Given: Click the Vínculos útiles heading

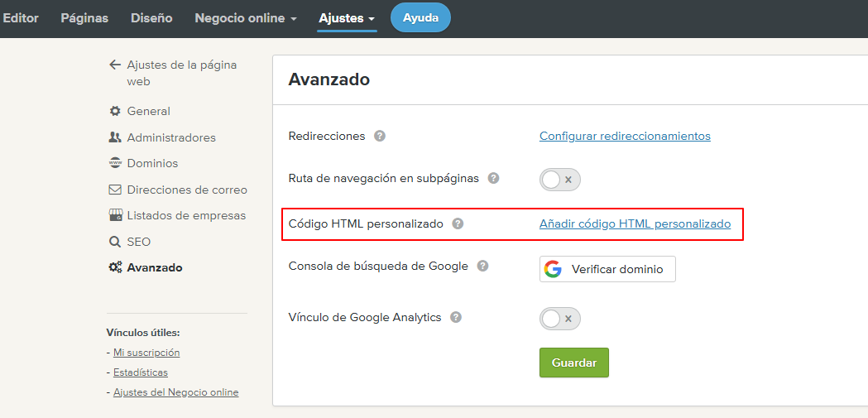Looking at the screenshot, I should 143,333.
